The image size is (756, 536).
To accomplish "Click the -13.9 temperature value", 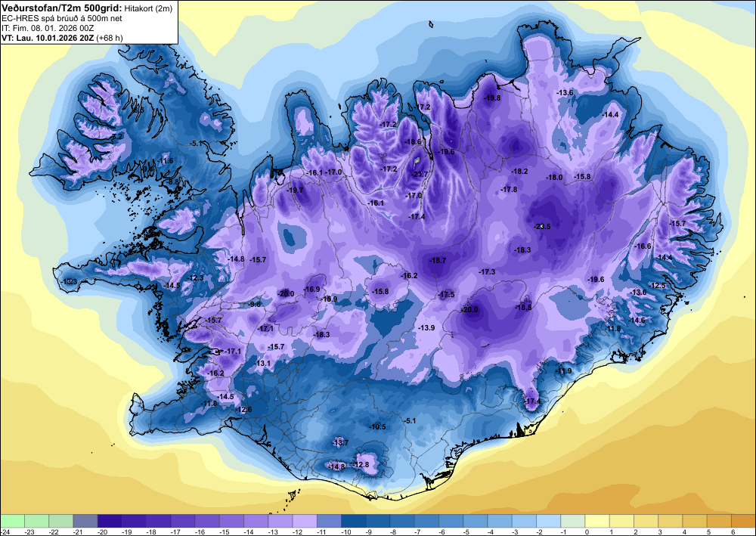I will pyautogui.click(x=426, y=327).
